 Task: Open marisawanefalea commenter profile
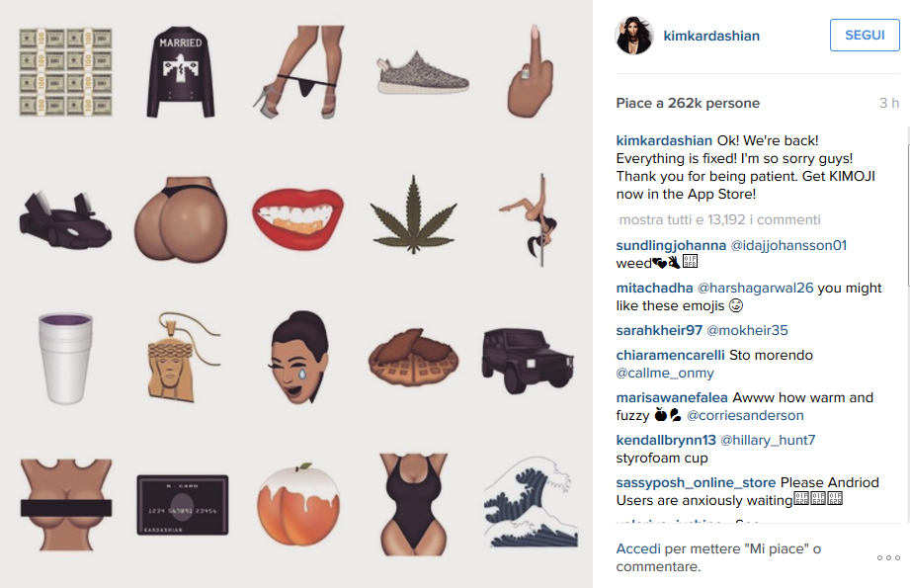[672, 397]
